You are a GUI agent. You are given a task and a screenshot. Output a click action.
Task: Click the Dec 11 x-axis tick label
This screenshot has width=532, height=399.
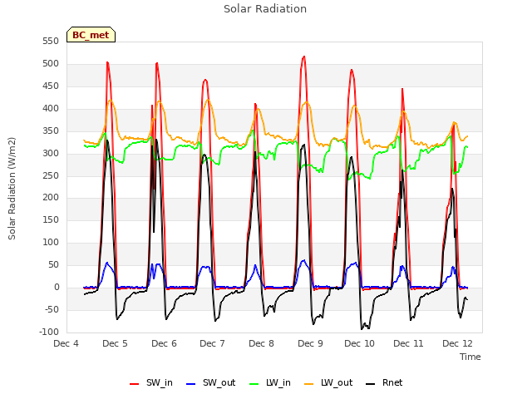click(408, 343)
